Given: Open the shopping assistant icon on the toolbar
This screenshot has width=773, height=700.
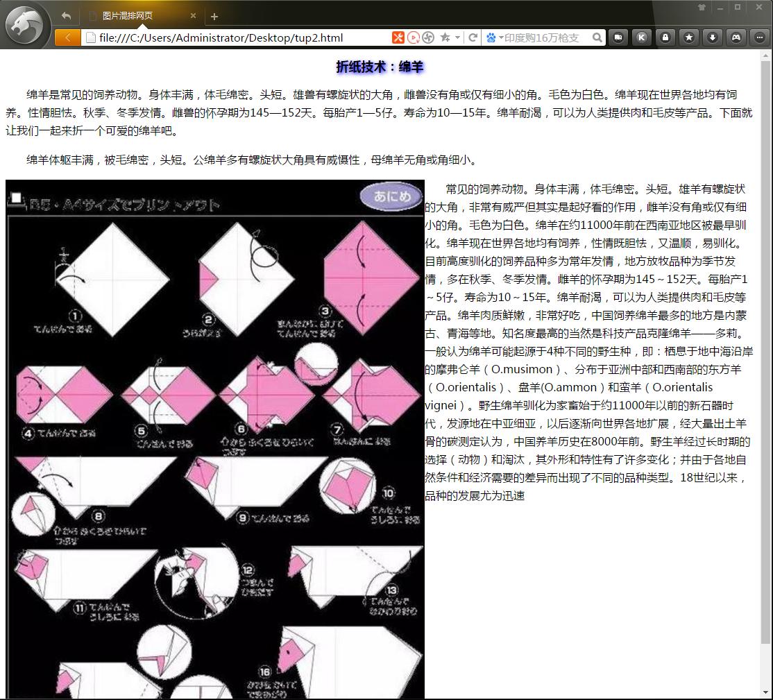Looking at the screenshot, I should [x=618, y=37].
